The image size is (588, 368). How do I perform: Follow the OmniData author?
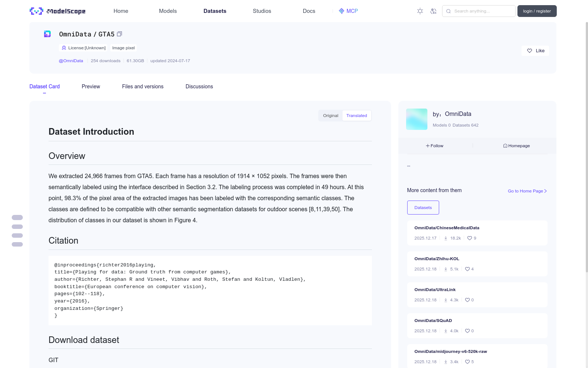[x=435, y=146]
